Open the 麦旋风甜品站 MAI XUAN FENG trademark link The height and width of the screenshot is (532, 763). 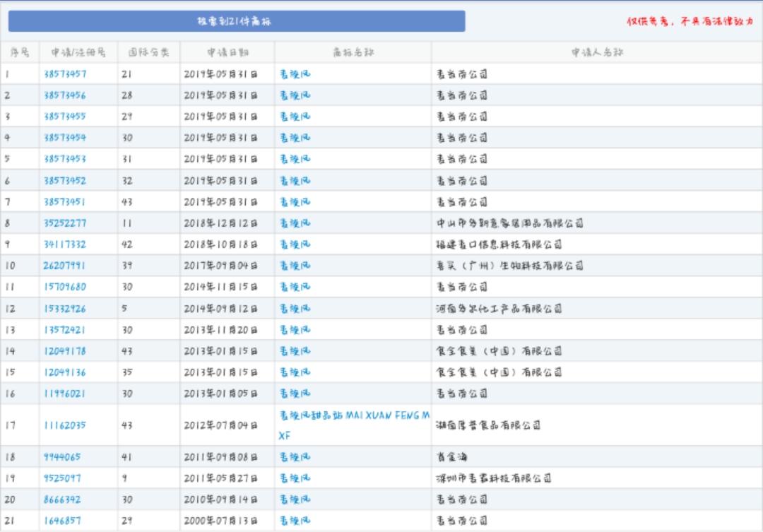tap(353, 416)
